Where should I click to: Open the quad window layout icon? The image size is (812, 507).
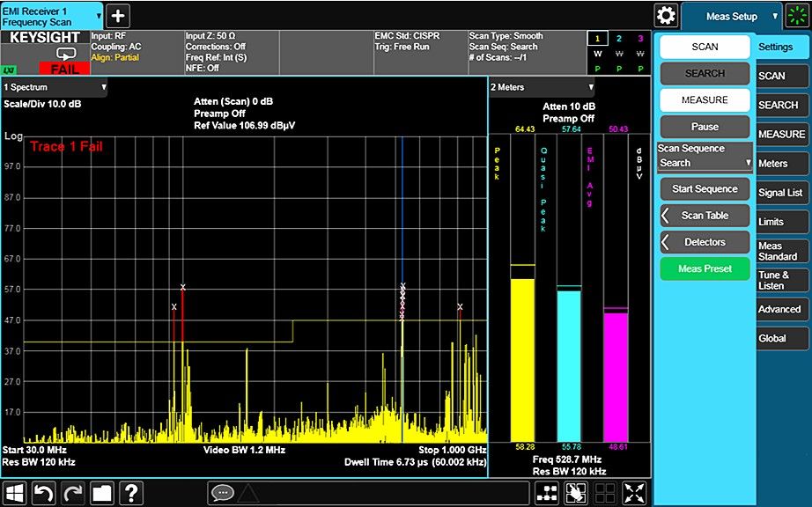tap(605, 494)
